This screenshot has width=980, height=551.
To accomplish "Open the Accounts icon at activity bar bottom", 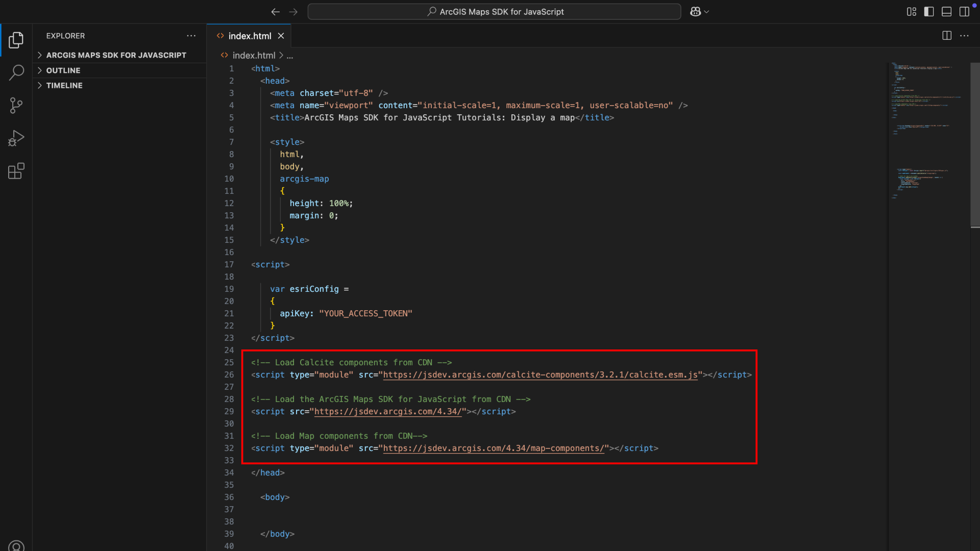I will [16, 545].
